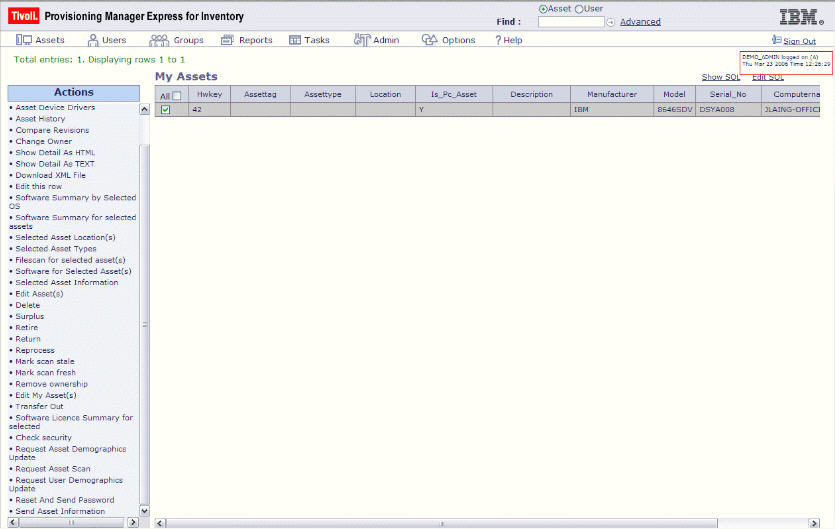Click Actions panel horizontal scroll right arrow

pyautogui.click(x=134, y=523)
